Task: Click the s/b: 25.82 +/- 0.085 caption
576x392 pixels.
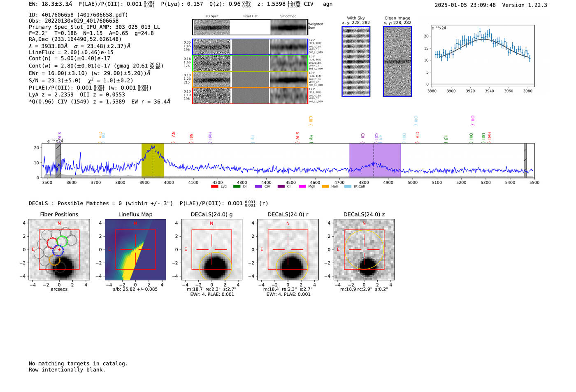Action: [135, 289]
